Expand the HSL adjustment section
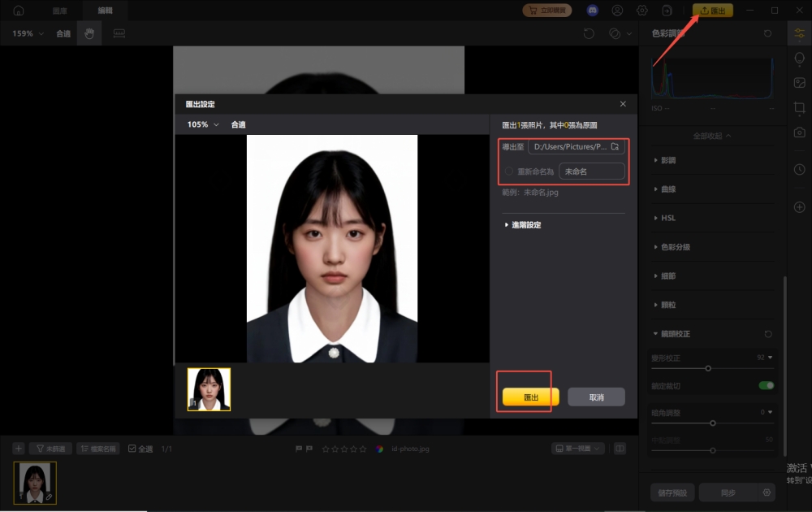 pos(668,218)
